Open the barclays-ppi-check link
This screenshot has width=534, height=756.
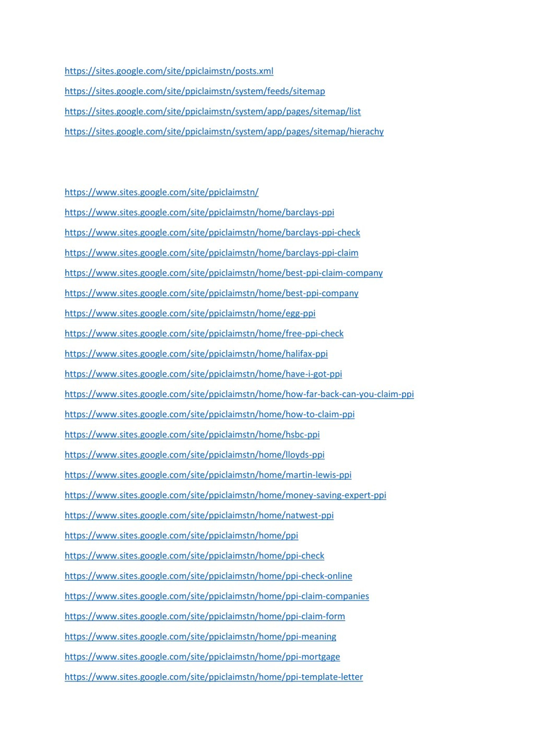pyautogui.click(x=212, y=233)
